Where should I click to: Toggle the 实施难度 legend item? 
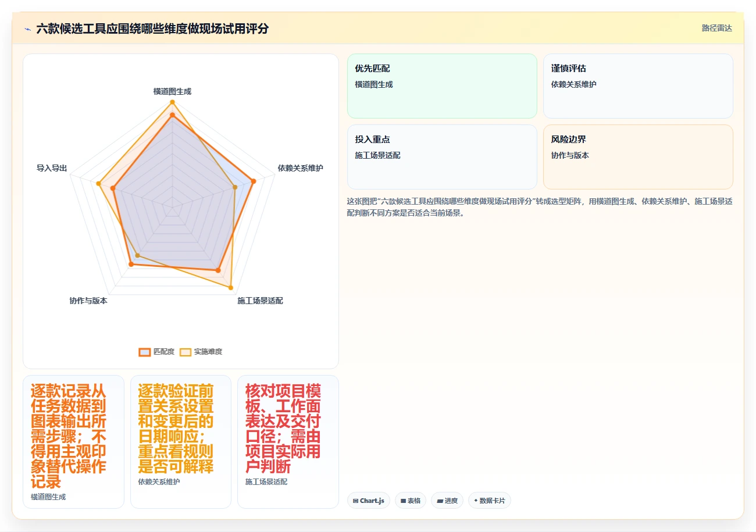(x=201, y=352)
